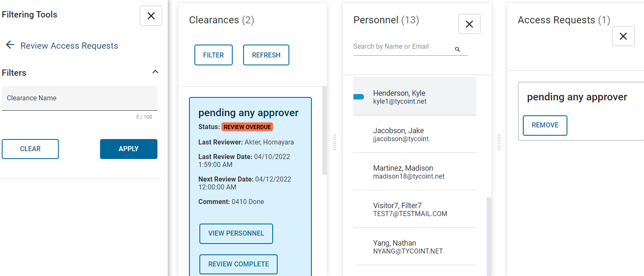Screen dimensions: 644x276
Task: Remove the pending any approver request
Action: pyautogui.click(x=545, y=125)
